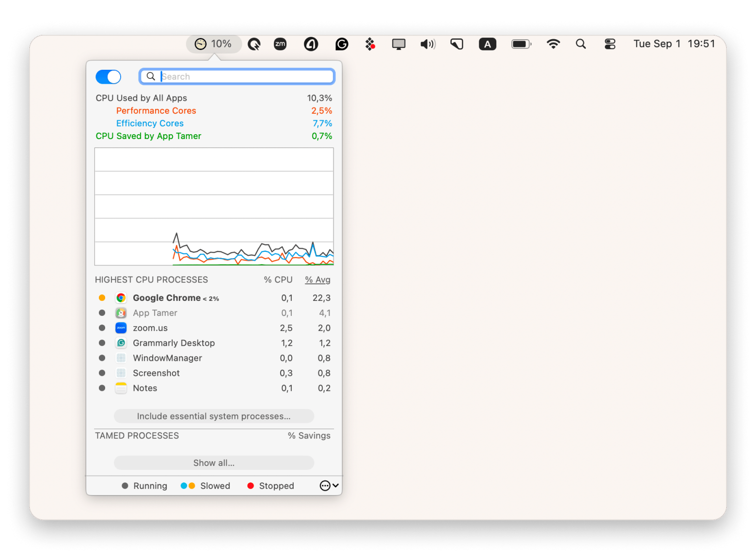
Task: Click the Show all tamed processes button
Action: tap(214, 463)
